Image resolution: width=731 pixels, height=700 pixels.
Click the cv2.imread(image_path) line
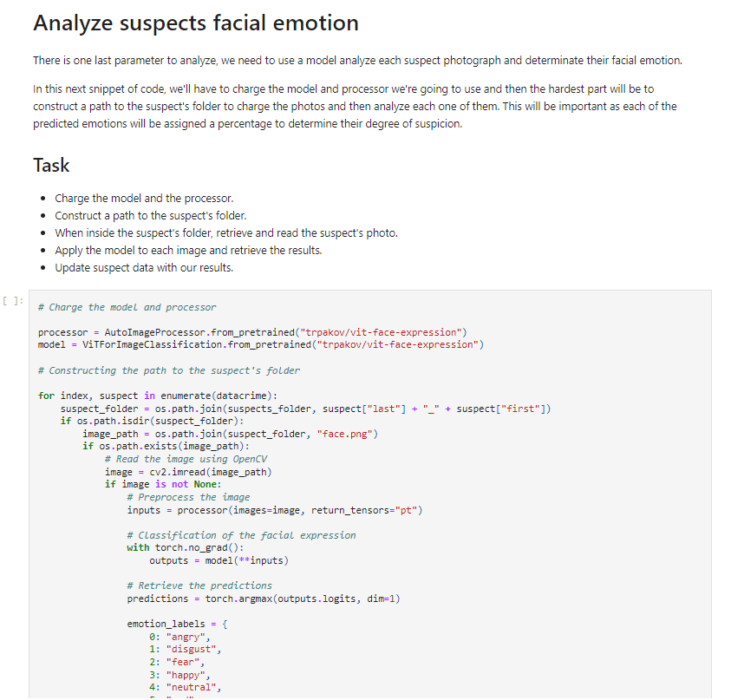click(x=188, y=472)
